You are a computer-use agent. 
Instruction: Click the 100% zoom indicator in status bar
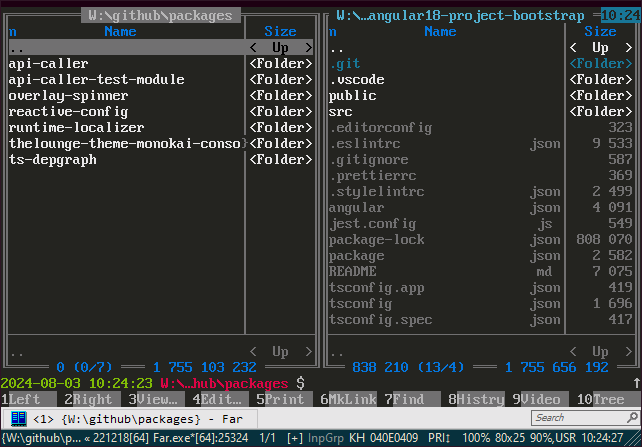478,438
